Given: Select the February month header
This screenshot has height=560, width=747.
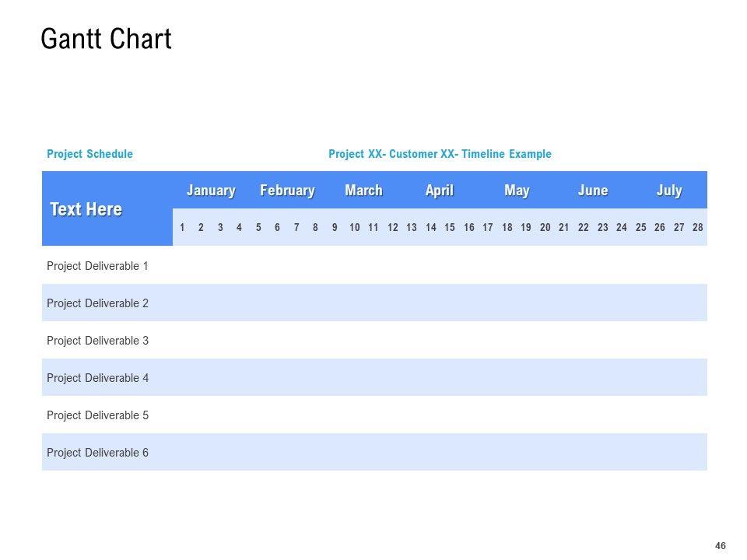Looking at the screenshot, I should (287, 191).
